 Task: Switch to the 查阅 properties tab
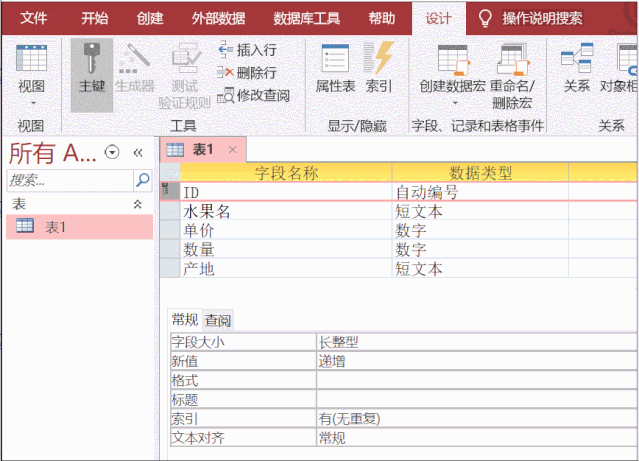coord(218,321)
